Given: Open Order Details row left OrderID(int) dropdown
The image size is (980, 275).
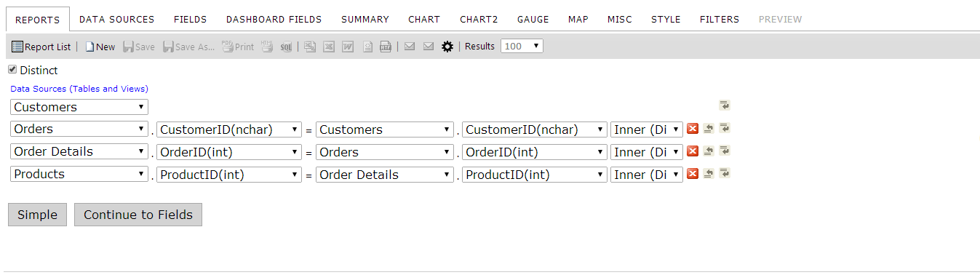Looking at the screenshot, I should tap(228, 152).
